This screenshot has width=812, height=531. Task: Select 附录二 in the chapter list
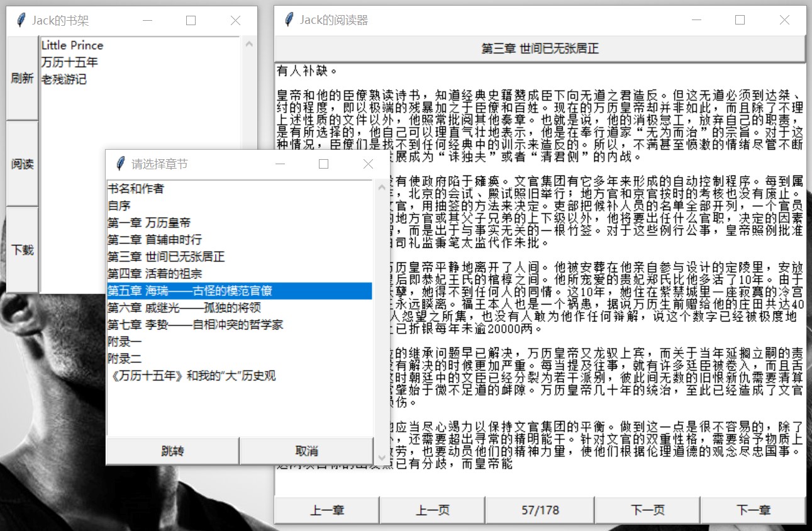pos(240,359)
